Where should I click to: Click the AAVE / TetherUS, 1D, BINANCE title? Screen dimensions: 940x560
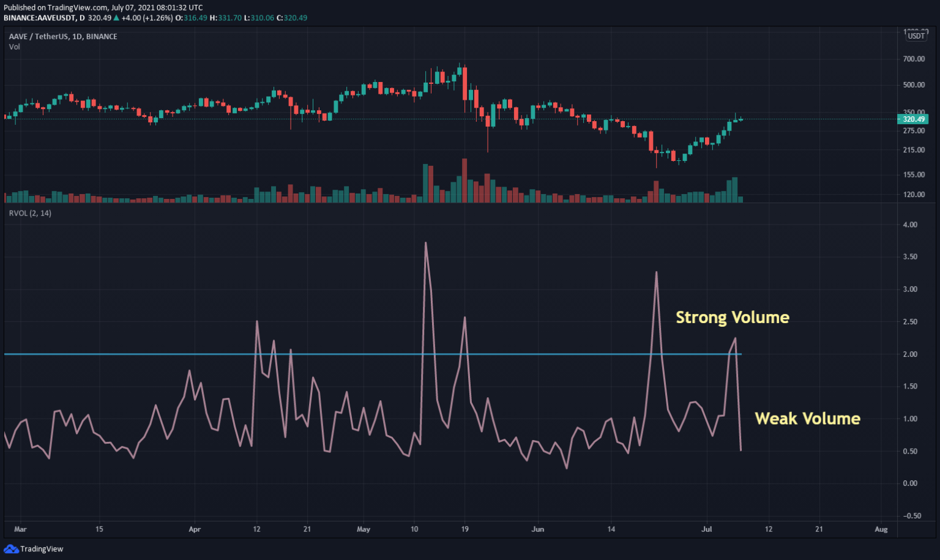(63, 36)
